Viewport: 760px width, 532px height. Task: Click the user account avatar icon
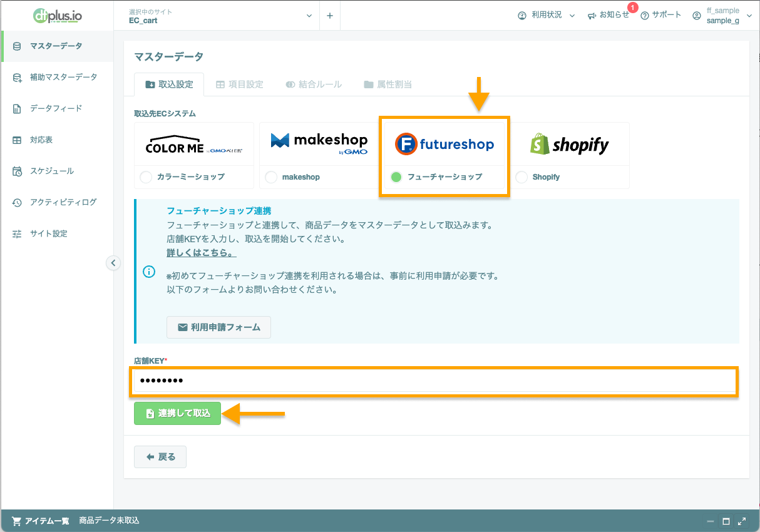pos(697,16)
